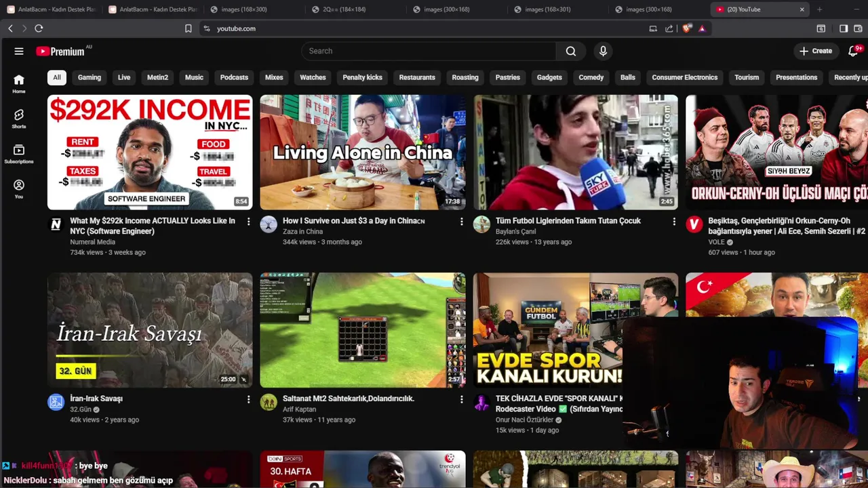Screen dimensions: 868x488
Task: Open How I Survive on $3 title
Action: pyautogui.click(x=353, y=221)
